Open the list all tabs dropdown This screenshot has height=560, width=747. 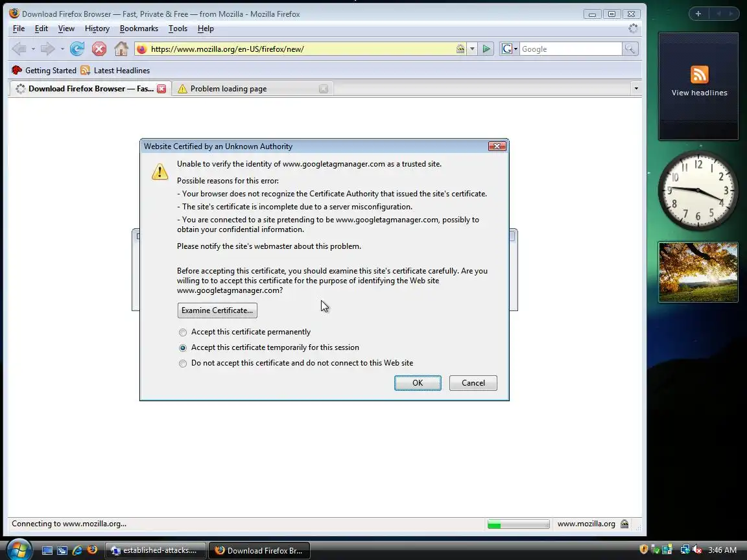636,89
